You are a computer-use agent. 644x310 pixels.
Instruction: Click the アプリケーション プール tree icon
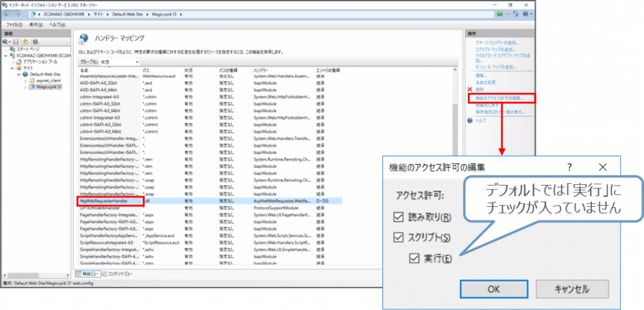coord(19,62)
